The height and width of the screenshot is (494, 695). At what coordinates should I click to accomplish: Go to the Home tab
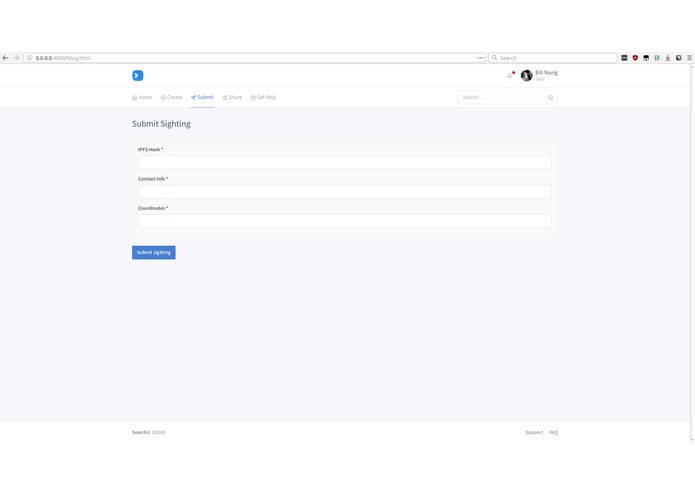(142, 97)
